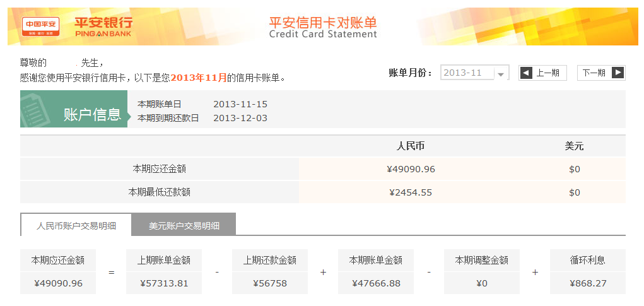
Task: Click the 本期账单金额 formula header
Action: (376, 261)
